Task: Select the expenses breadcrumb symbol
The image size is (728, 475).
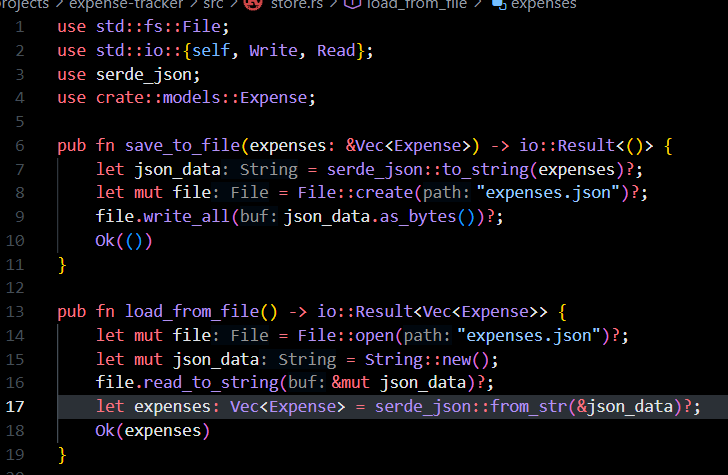Action: [544, 5]
